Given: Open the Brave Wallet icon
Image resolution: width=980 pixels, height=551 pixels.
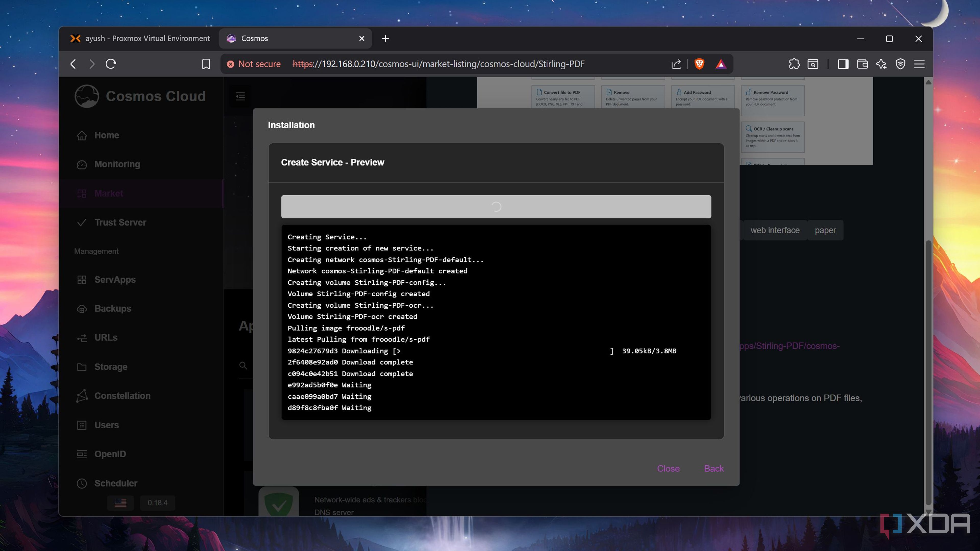Looking at the screenshot, I should pos(862,64).
